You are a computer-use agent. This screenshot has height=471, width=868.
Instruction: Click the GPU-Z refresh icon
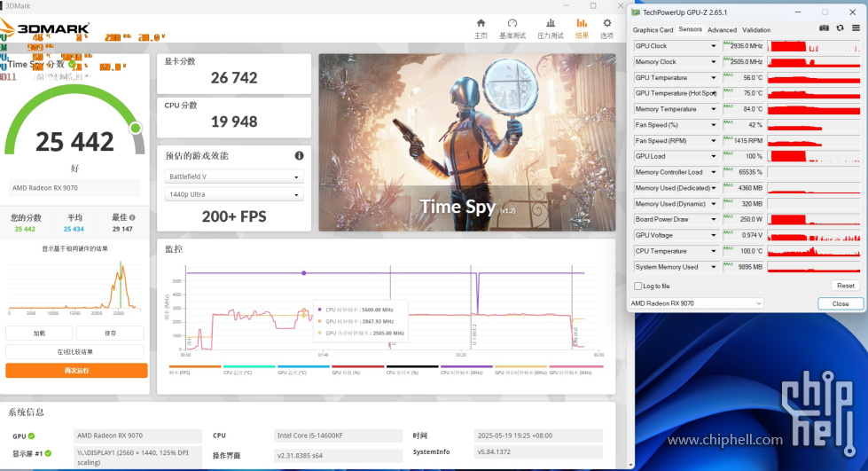(x=840, y=27)
